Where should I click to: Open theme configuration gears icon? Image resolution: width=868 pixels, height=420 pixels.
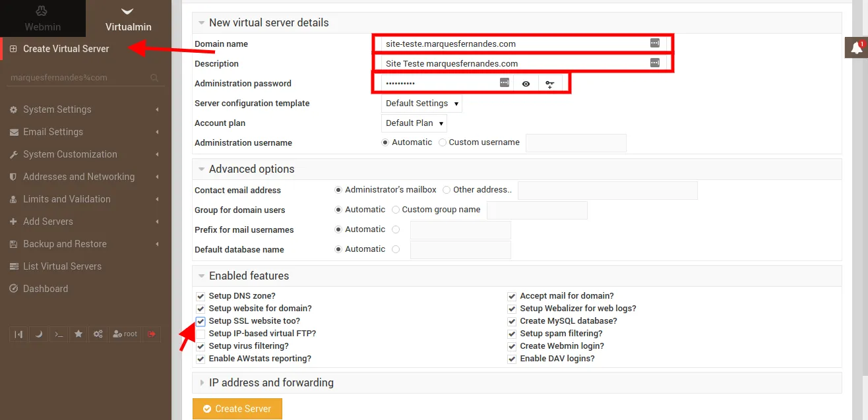click(x=98, y=334)
